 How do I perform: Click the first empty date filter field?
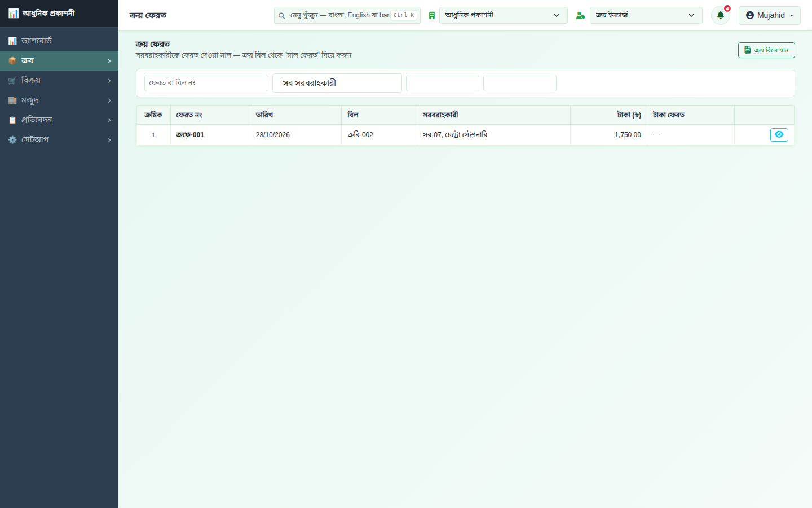443,83
